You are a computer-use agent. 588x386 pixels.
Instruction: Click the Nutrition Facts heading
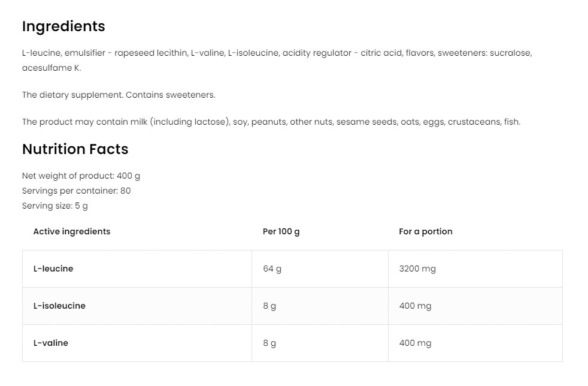click(x=75, y=149)
